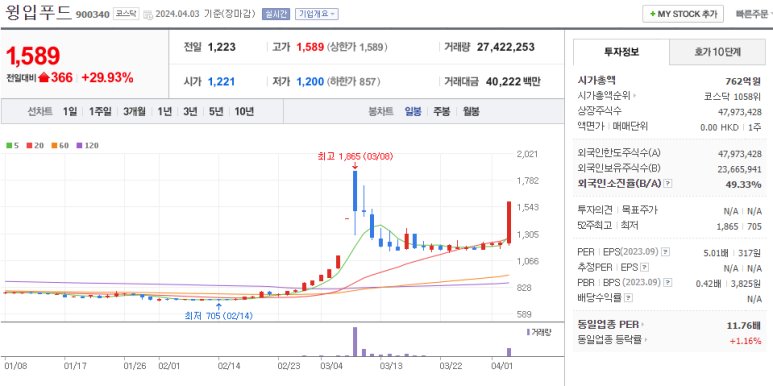Click the 윙입푸드 stock name heading
This screenshot has width=773, height=386.
(x=38, y=12)
